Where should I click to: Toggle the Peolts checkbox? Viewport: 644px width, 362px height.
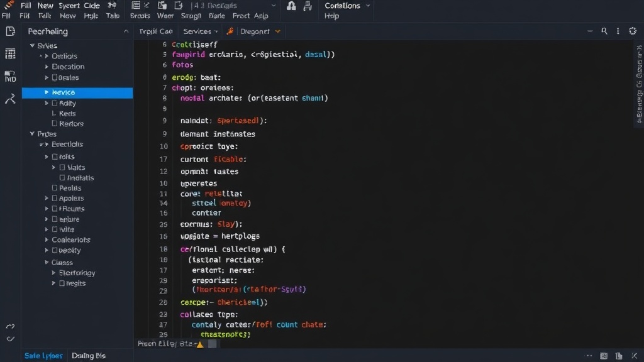[55, 188]
